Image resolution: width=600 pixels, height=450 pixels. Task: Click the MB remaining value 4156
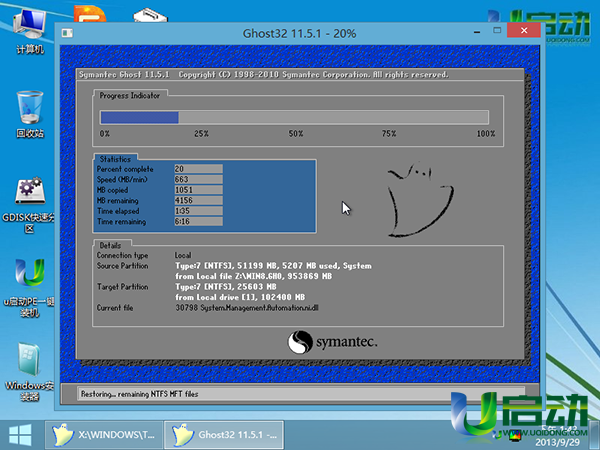pyautogui.click(x=198, y=200)
